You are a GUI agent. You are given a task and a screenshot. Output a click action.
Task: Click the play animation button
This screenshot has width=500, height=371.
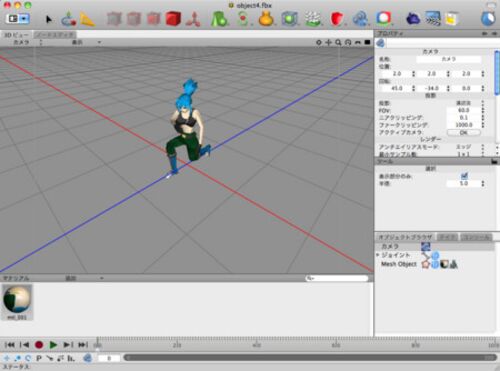tap(53, 345)
